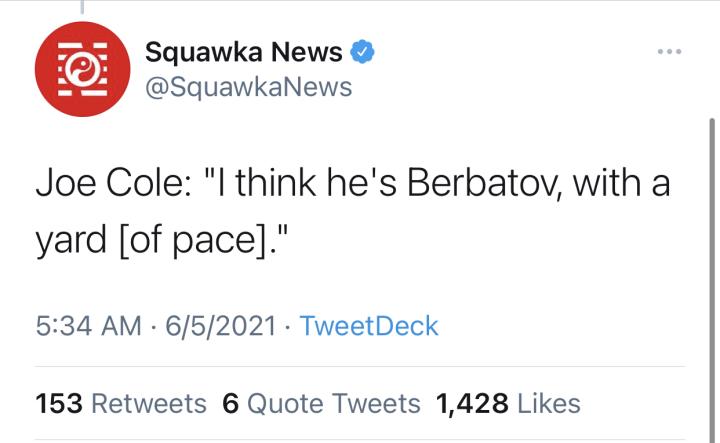Click the name Joe Cole in tweet
720x443 pixels.
[103, 187]
